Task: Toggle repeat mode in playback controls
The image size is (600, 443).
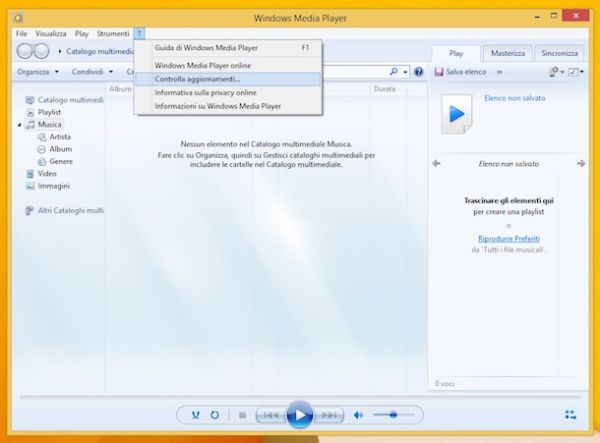Action: pos(215,414)
